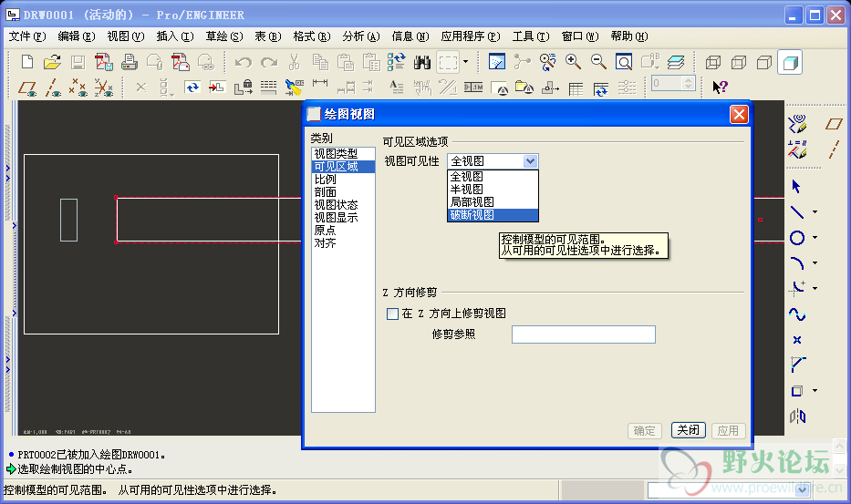
Task: Click the zoom out magnifier
Action: click(x=598, y=62)
